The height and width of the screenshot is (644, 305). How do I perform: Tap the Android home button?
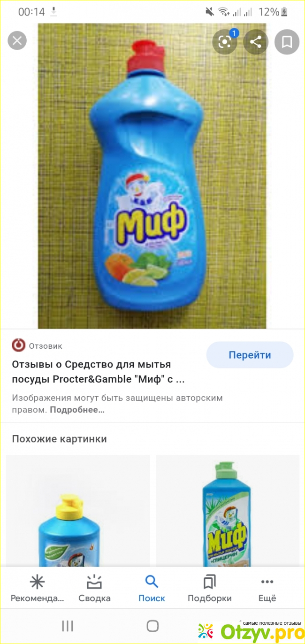152,626
